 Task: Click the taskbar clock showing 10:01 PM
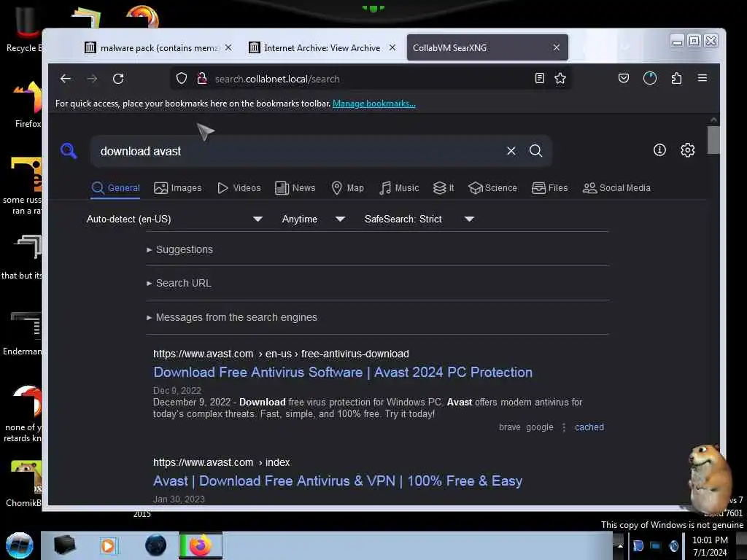(x=710, y=546)
